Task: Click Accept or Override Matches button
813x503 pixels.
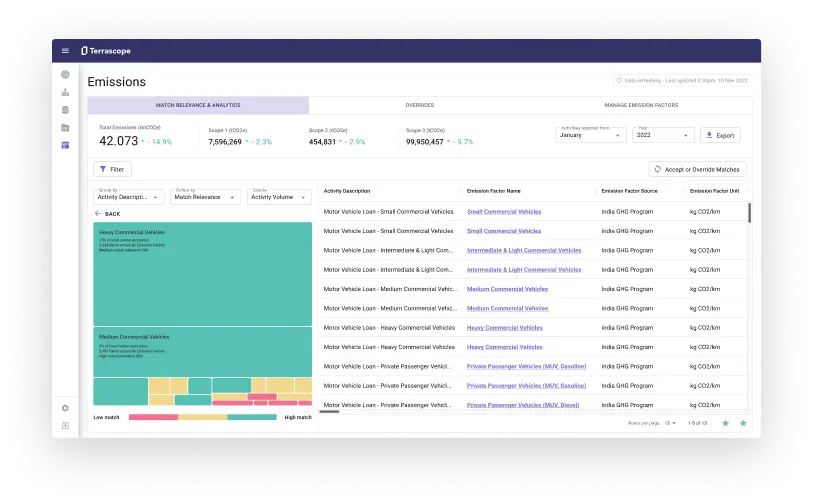Action: coord(697,169)
